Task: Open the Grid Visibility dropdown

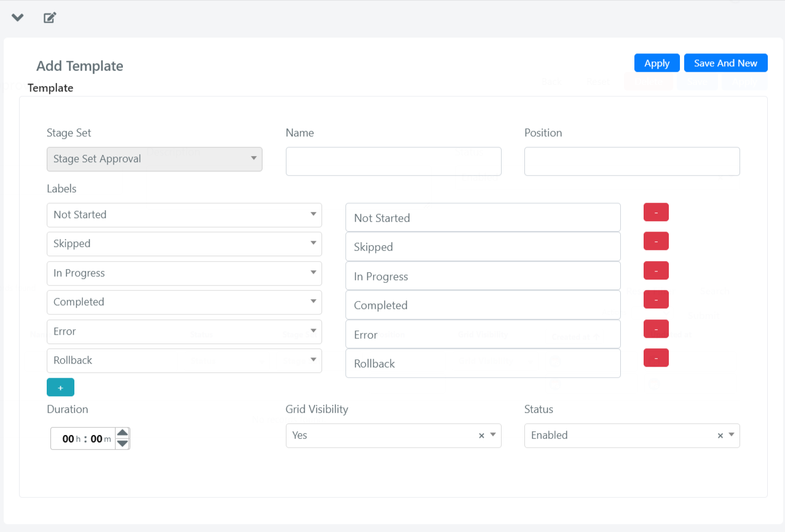Action: pos(393,436)
